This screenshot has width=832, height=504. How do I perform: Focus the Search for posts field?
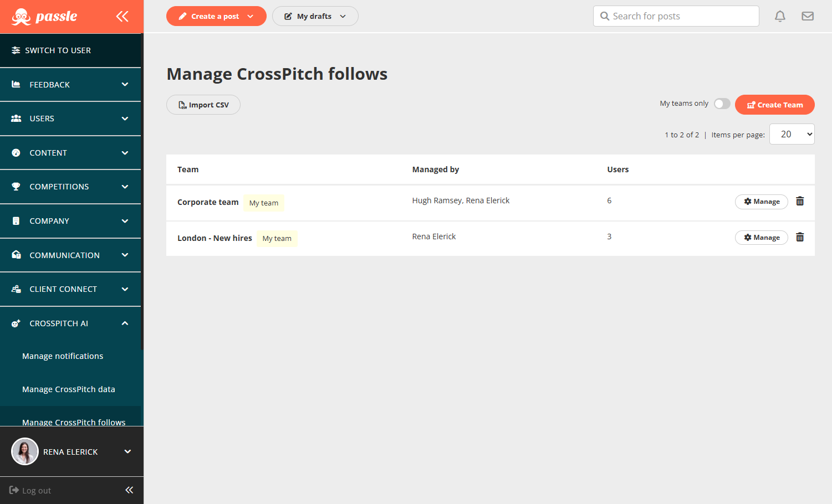[x=676, y=16]
